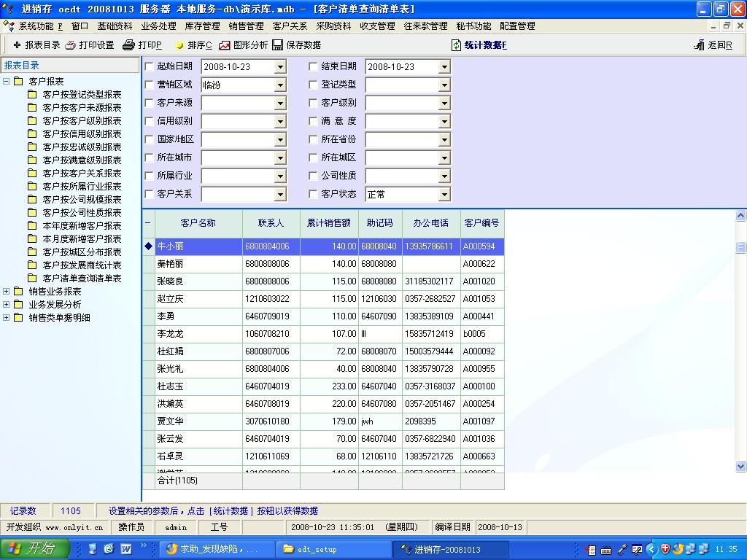Image resolution: width=747 pixels, height=560 pixels.
Task: Toggle the 营销区域 checkbox
Action: click(x=150, y=85)
